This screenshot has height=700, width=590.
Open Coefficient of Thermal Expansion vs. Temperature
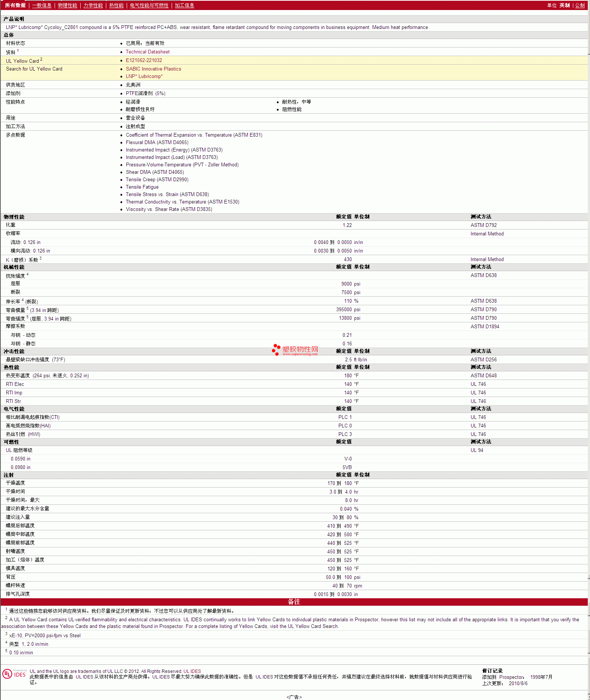click(194, 135)
